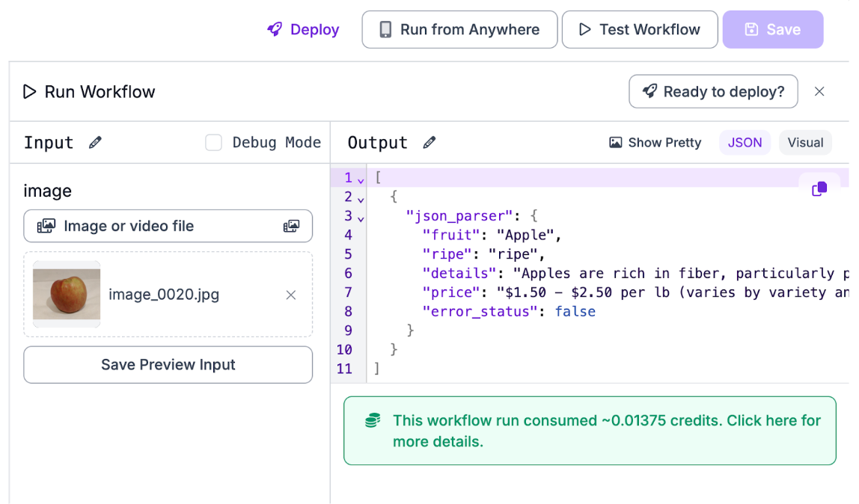Click the coins credits icon
The image size is (859, 504).
(x=373, y=421)
